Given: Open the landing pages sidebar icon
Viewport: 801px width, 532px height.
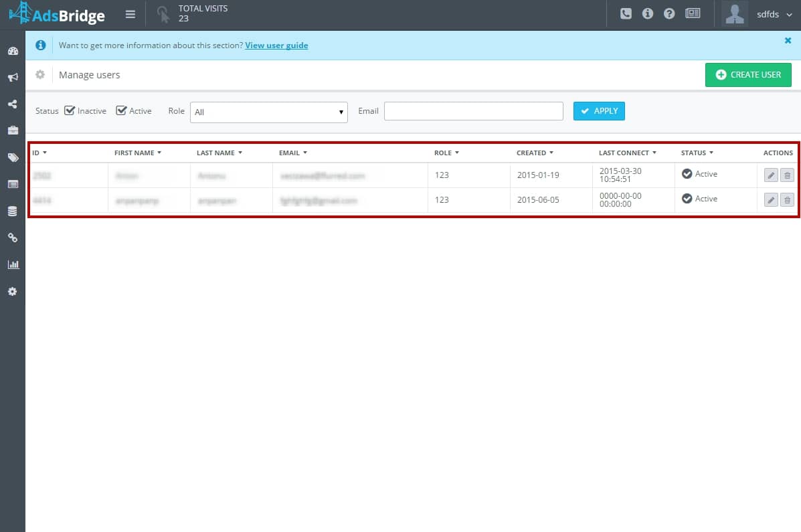Looking at the screenshot, I should (x=13, y=184).
